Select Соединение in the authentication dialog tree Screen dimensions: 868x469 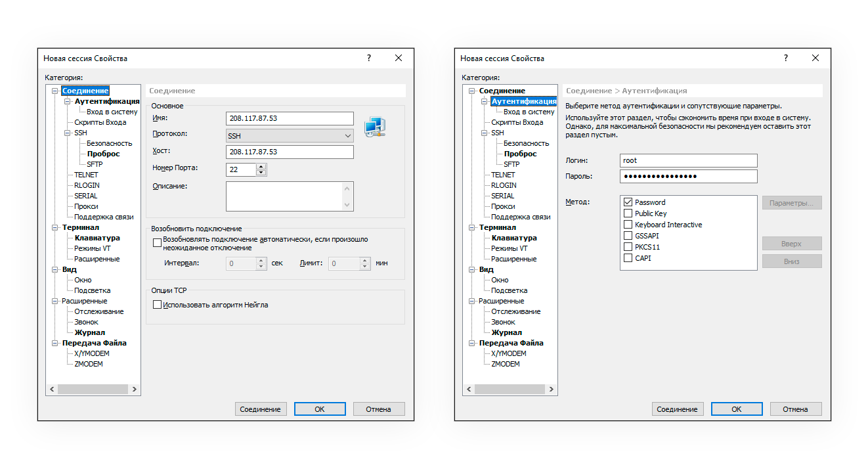point(502,91)
